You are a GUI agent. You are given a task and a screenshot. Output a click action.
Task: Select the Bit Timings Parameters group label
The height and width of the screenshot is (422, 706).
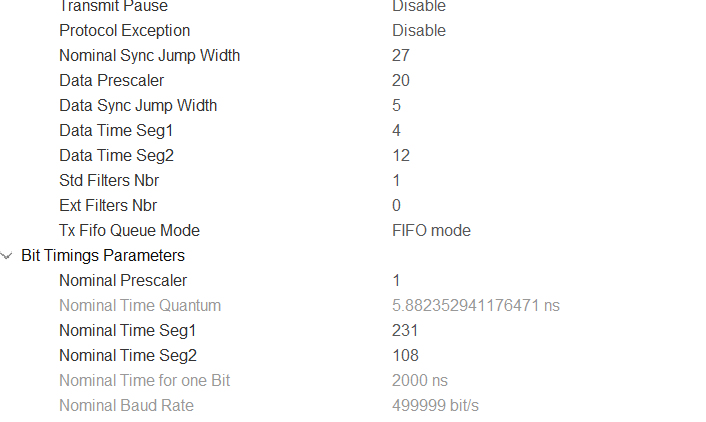103,256
